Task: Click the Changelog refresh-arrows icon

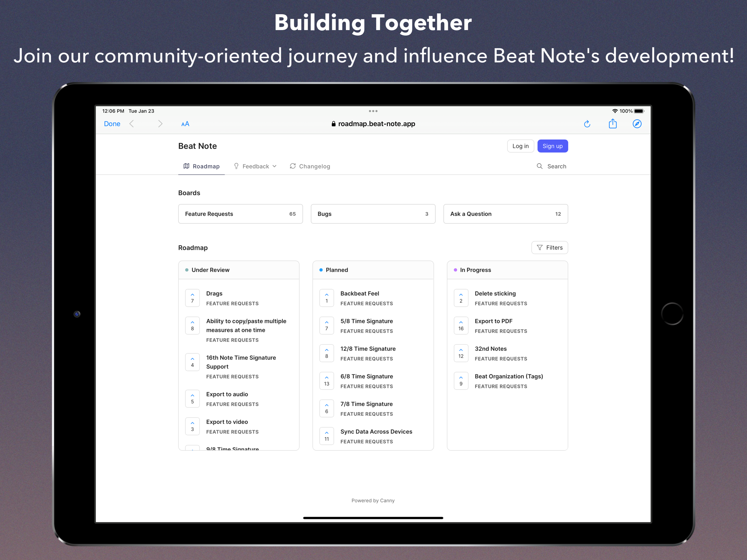Action: click(293, 166)
